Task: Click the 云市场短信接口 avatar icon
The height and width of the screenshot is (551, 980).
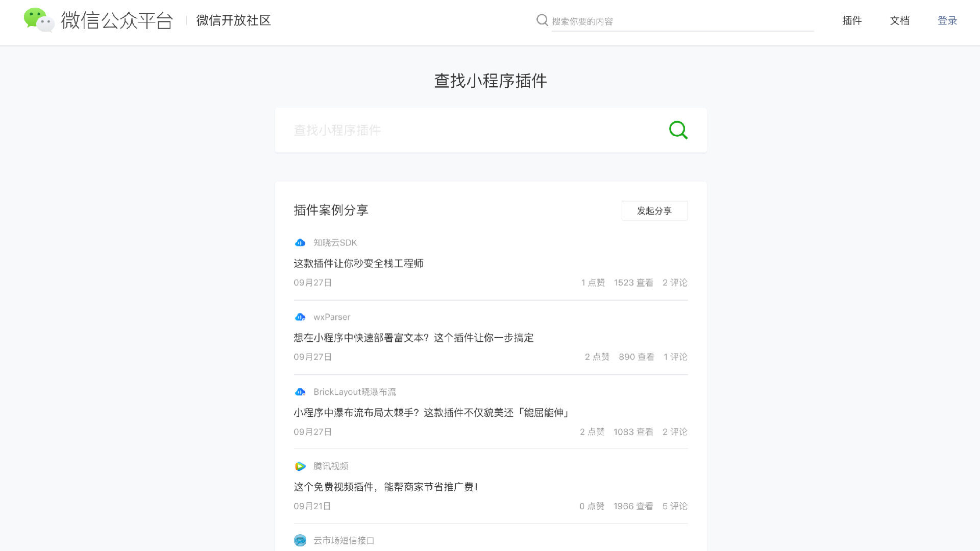Action: [x=300, y=540]
